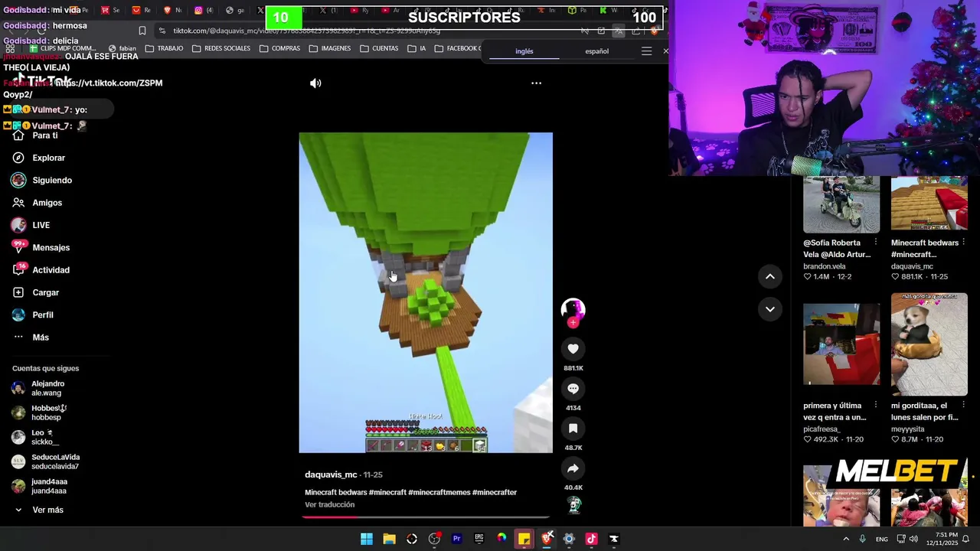Open translate panel hamburger menu
This screenshot has width=980, height=551.
click(x=646, y=51)
